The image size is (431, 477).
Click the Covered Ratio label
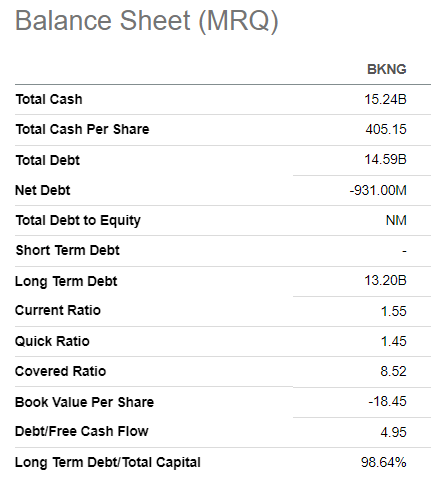(61, 371)
